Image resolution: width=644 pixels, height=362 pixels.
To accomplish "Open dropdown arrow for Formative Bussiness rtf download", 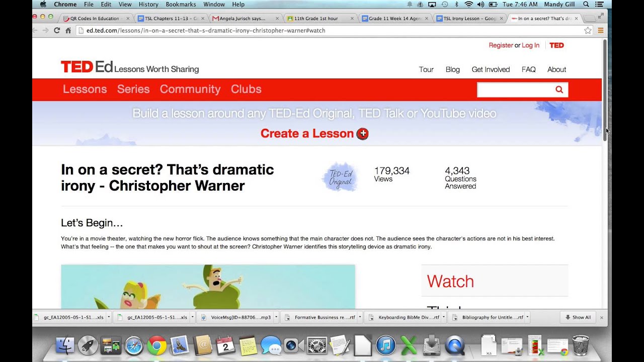I will tap(360, 317).
